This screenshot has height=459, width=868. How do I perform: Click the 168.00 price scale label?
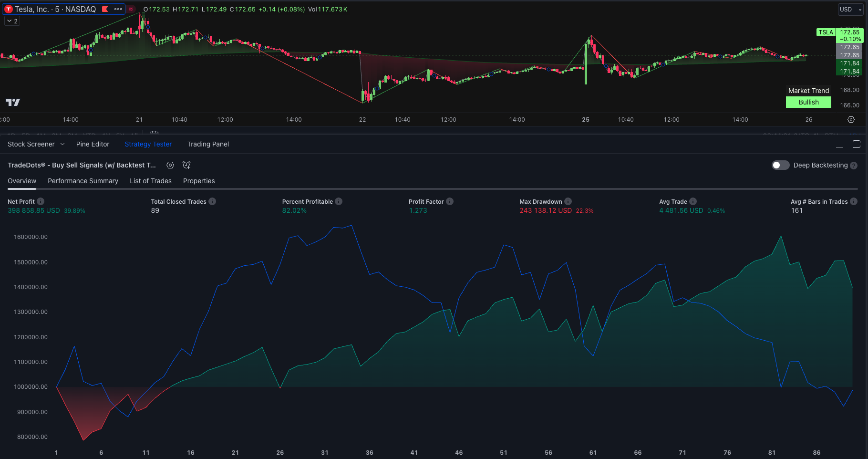(849, 90)
